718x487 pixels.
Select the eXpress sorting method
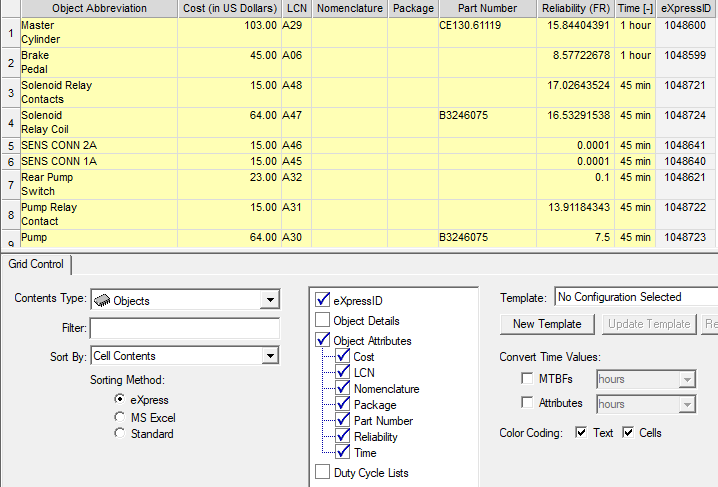(120, 399)
